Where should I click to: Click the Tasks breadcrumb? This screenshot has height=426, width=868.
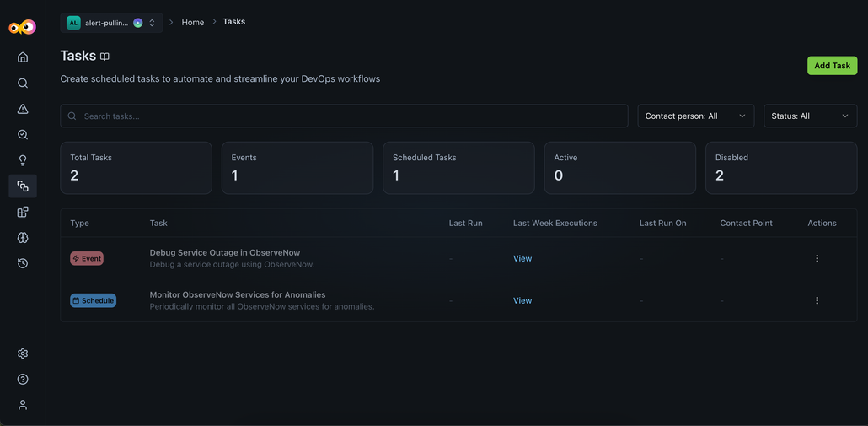[x=234, y=22]
